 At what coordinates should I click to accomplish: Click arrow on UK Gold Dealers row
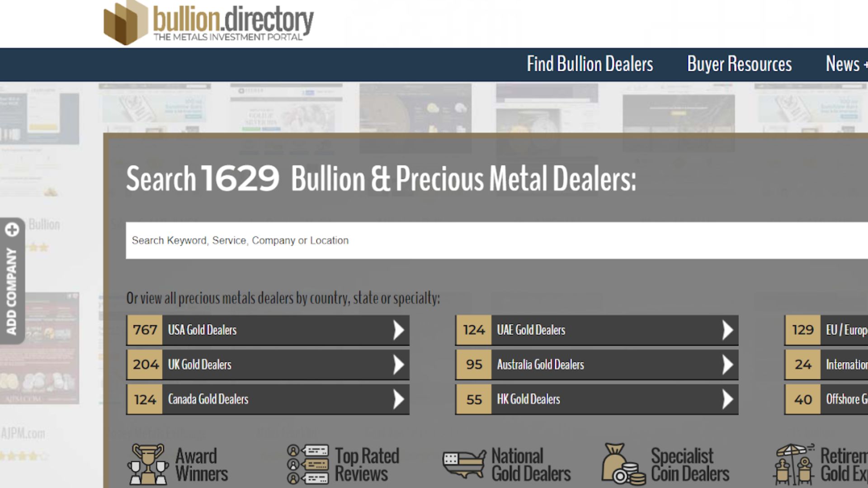point(398,365)
